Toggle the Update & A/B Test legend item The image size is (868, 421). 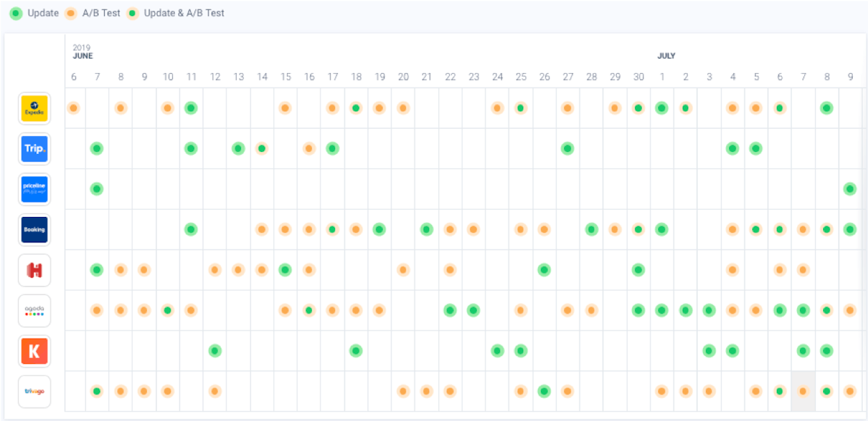[175, 13]
